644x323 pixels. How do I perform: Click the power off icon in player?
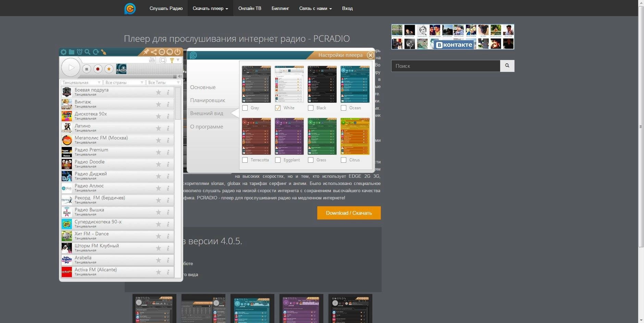(x=177, y=52)
